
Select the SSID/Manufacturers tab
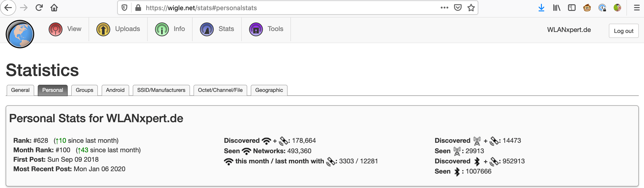pyautogui.click(x=161, y=90)
